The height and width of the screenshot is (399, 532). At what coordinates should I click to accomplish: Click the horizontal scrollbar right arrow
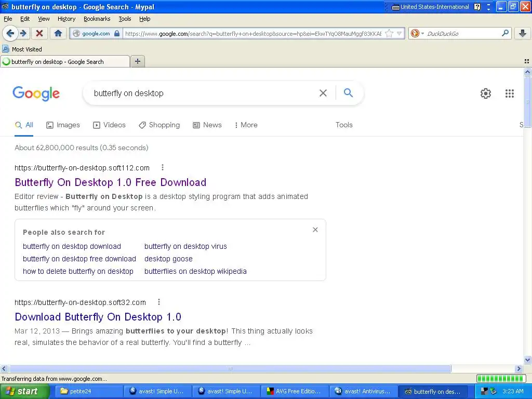coord(518,368)
